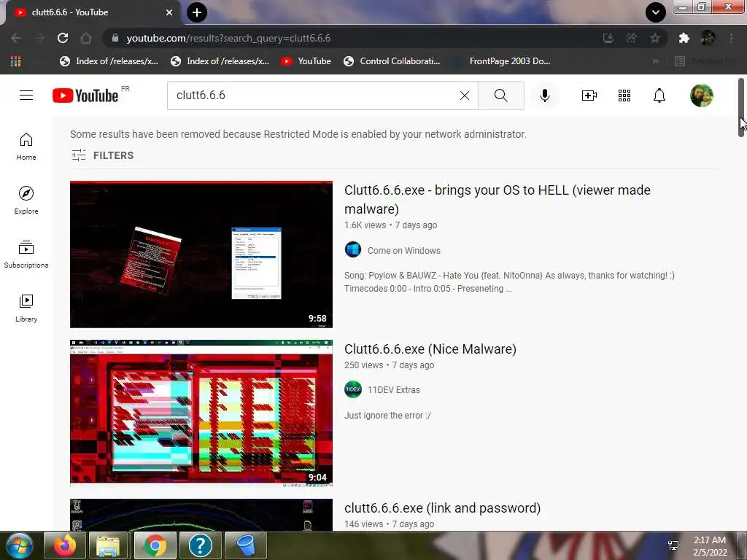747x560 pixels.
Task: Launch Firefox from the taskbar
Action: pos(65,545)
